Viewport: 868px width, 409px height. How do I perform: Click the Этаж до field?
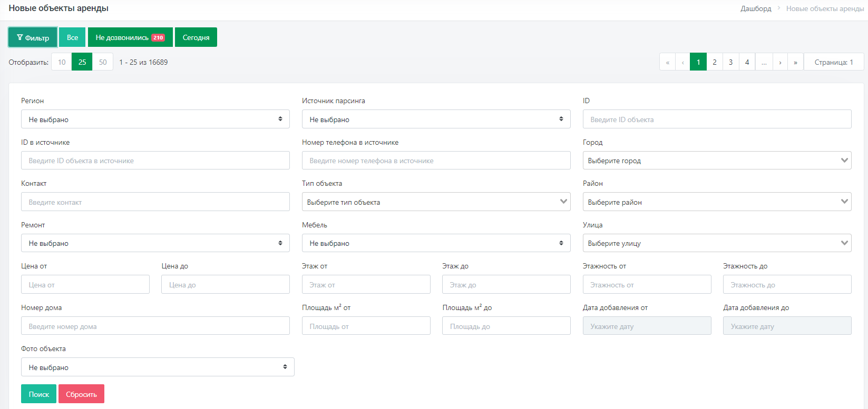point(506,284)
